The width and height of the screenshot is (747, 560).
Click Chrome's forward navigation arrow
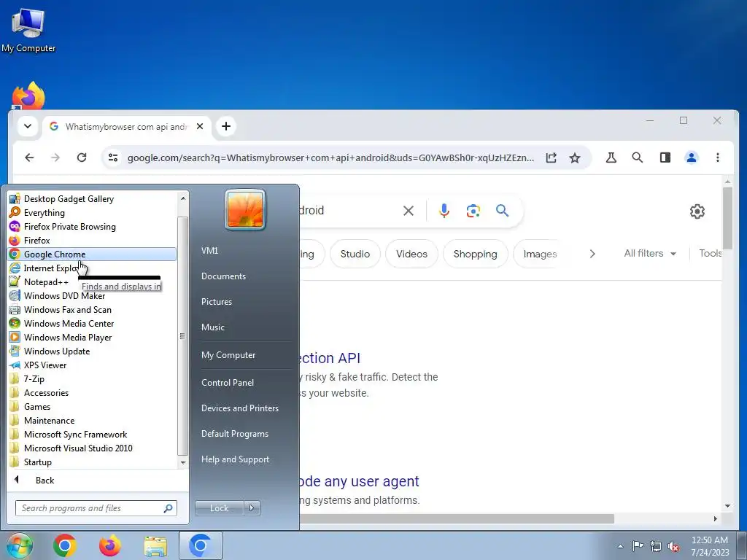pos(55,157)
